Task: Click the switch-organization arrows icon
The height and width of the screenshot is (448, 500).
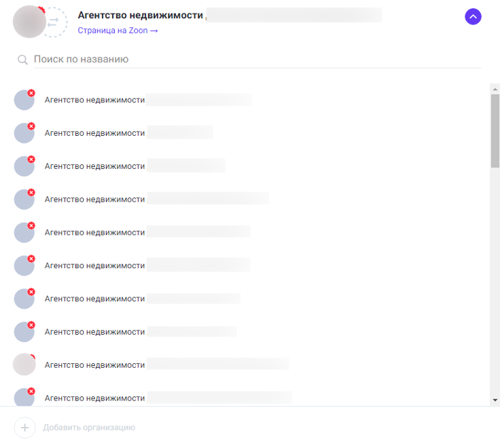Action: (x=53, y=22)
